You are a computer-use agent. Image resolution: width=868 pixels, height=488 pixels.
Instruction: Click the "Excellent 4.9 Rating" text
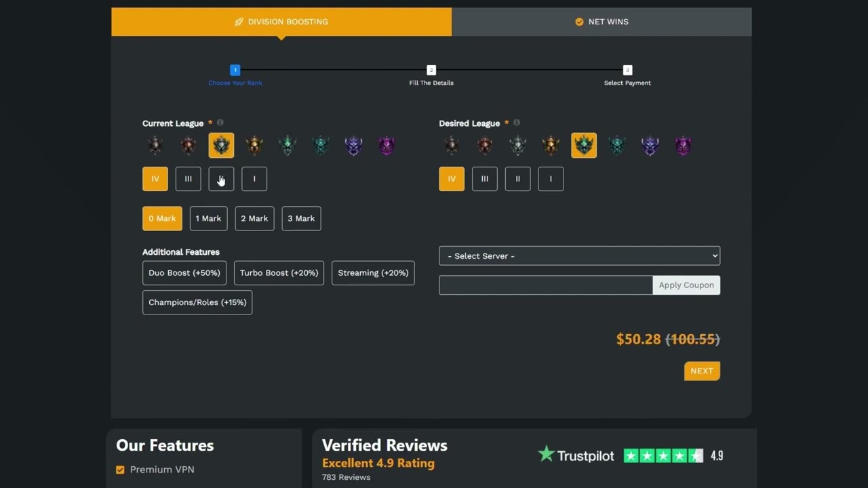(x=378, y=464)
